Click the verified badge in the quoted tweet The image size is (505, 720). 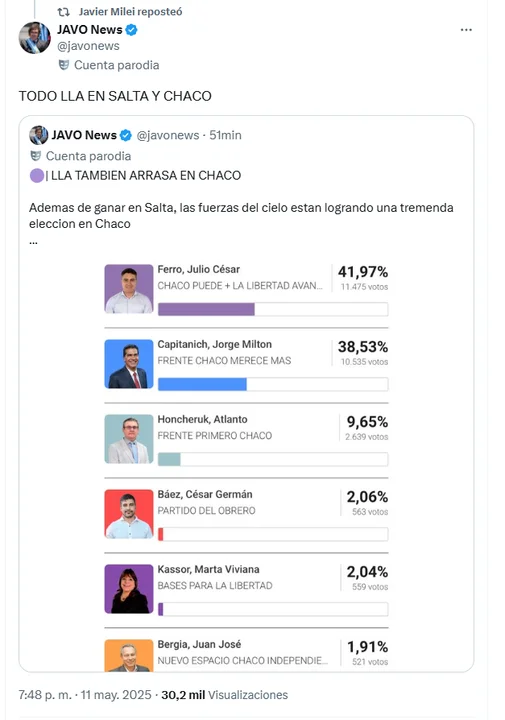pyautogui.click(x=126, y=135)
